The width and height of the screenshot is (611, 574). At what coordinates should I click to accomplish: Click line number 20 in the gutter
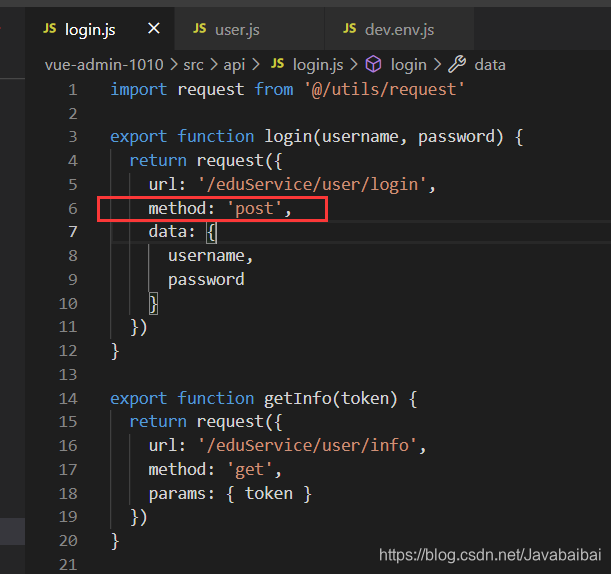click(x=68, y=541)
